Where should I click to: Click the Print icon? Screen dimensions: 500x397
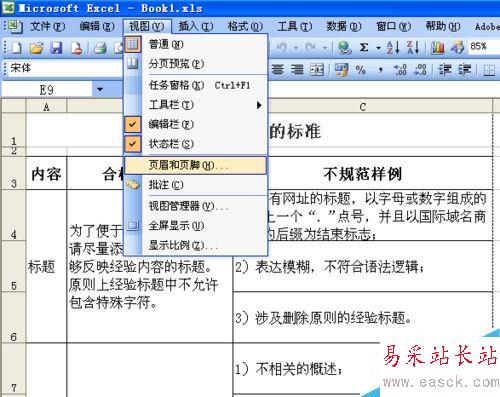point(100,48)
